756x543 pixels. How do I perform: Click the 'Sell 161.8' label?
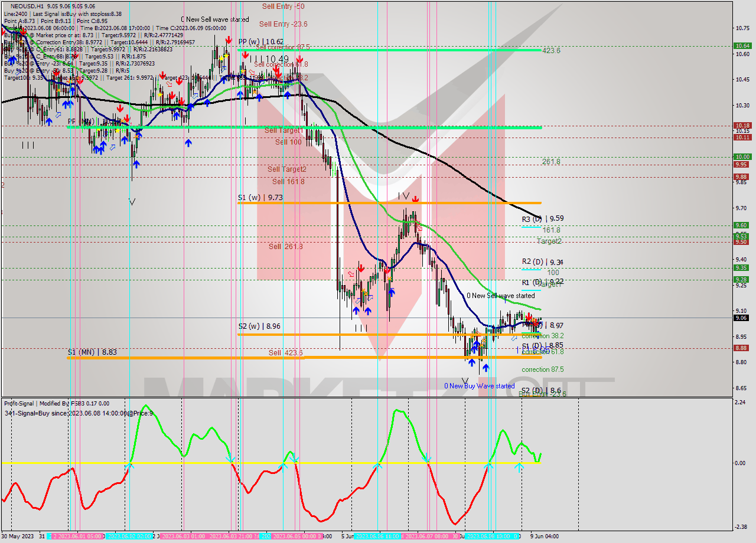[x=288, y=182]
